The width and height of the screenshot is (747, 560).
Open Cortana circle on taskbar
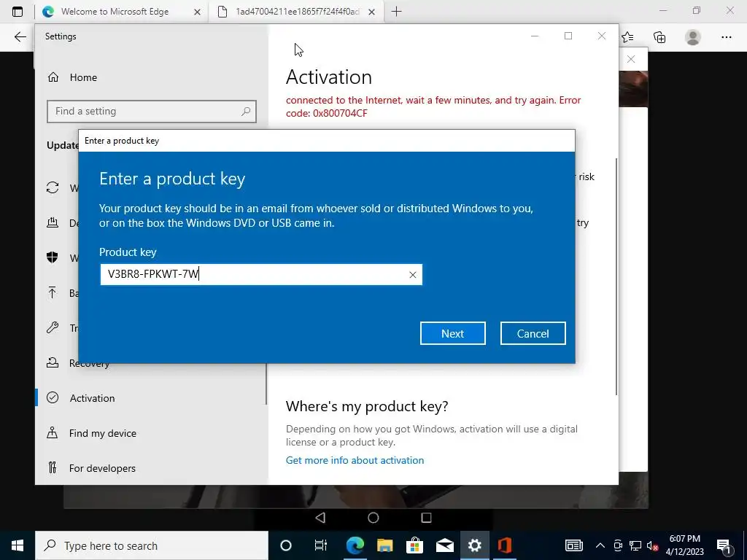pyautogui.click(x=286, y=545)
